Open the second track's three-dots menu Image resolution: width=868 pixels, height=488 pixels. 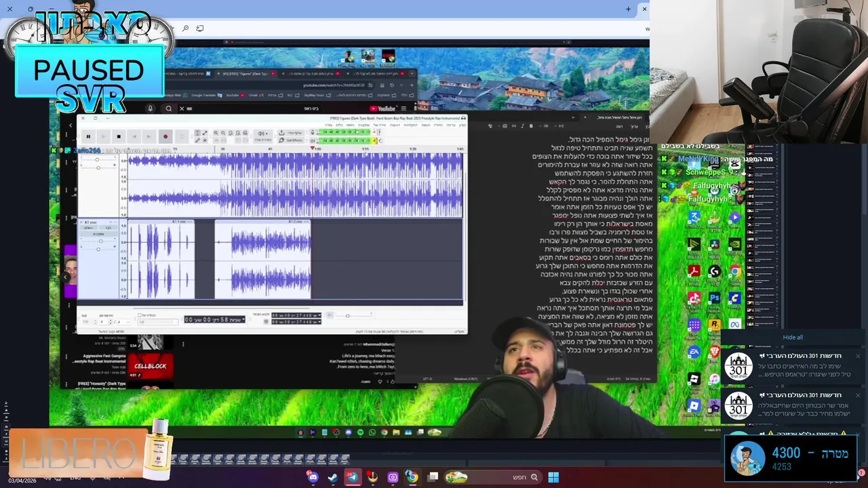115,222
